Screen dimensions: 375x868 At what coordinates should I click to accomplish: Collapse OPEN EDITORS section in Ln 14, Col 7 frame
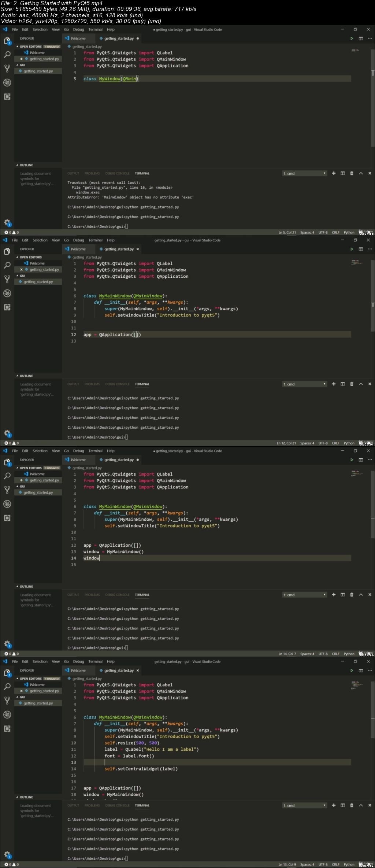point(30,468)
